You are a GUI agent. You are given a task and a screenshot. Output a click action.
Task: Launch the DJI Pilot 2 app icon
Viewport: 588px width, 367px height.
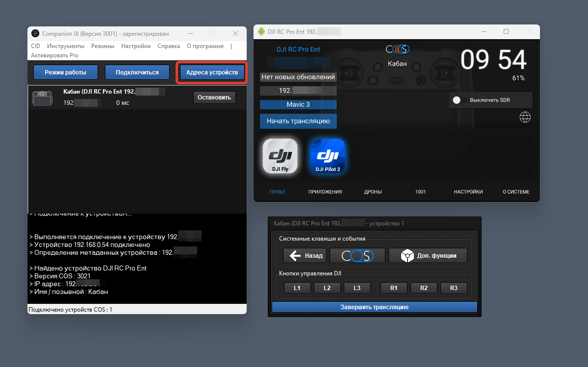pyautogui.click(x=328, y=156)
